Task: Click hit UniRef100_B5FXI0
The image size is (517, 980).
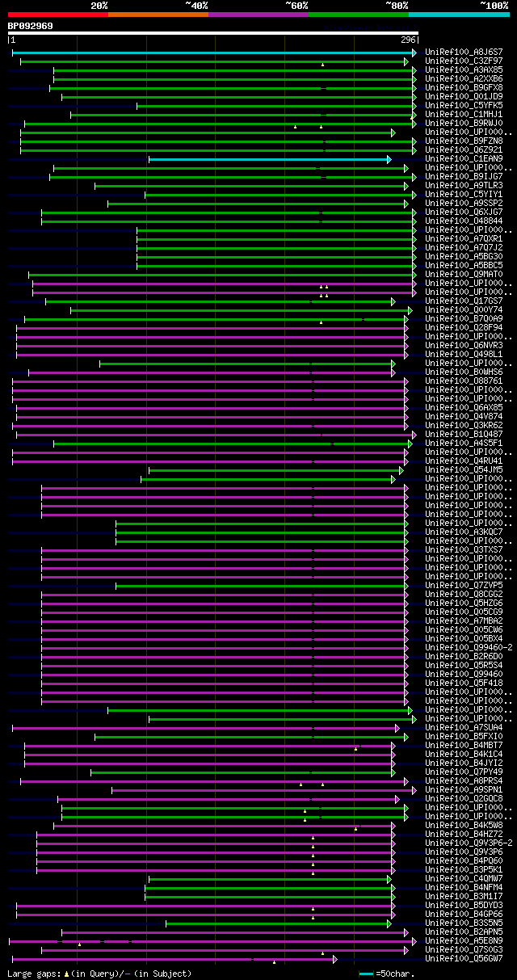Action: pyautogui.click(x=464, y=736)
